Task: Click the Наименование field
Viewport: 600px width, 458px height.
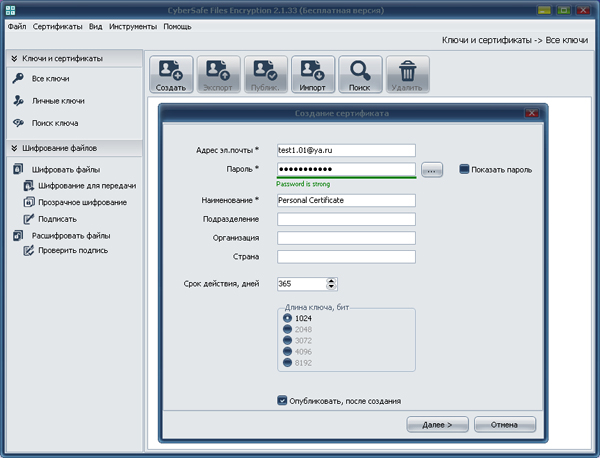Action: pyautogui.click(x=346, y=200)
